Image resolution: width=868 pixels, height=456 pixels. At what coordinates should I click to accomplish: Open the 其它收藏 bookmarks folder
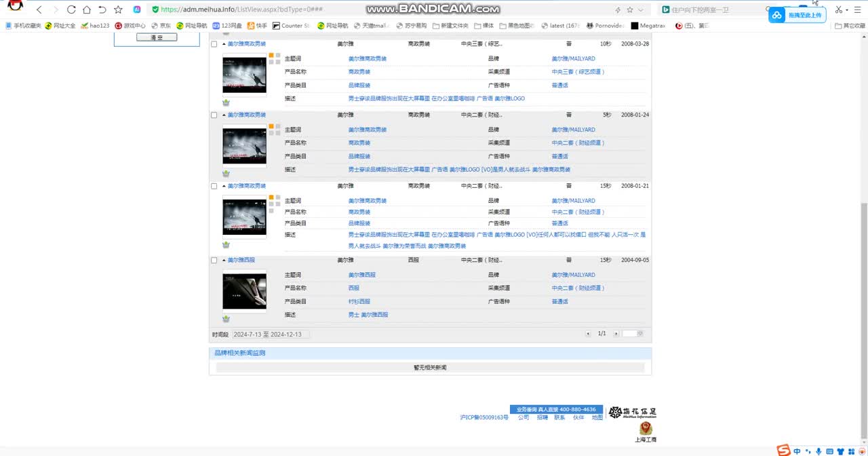(850, 26)
